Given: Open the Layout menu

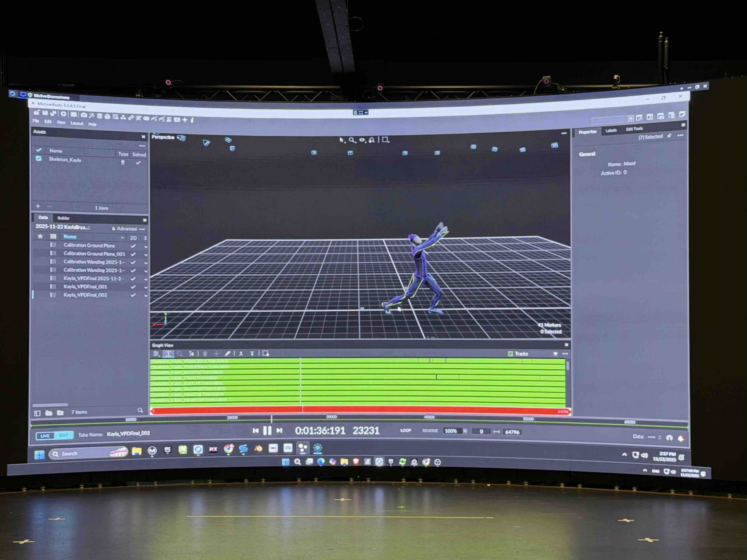Looking at the screenshot, I should tap(77, 123).
